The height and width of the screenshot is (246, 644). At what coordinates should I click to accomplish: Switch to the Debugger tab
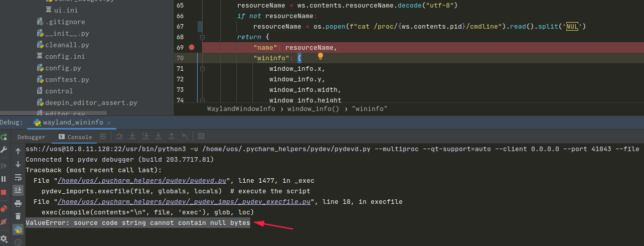click(x=31, y=137)
